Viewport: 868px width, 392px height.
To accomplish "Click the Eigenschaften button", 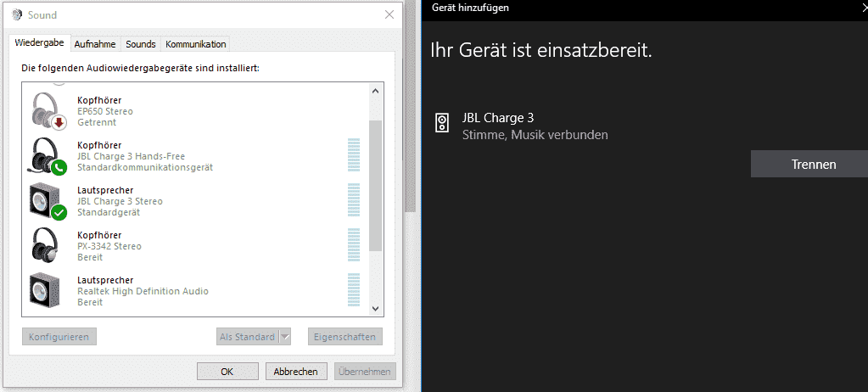I will [x=344, y=337].
